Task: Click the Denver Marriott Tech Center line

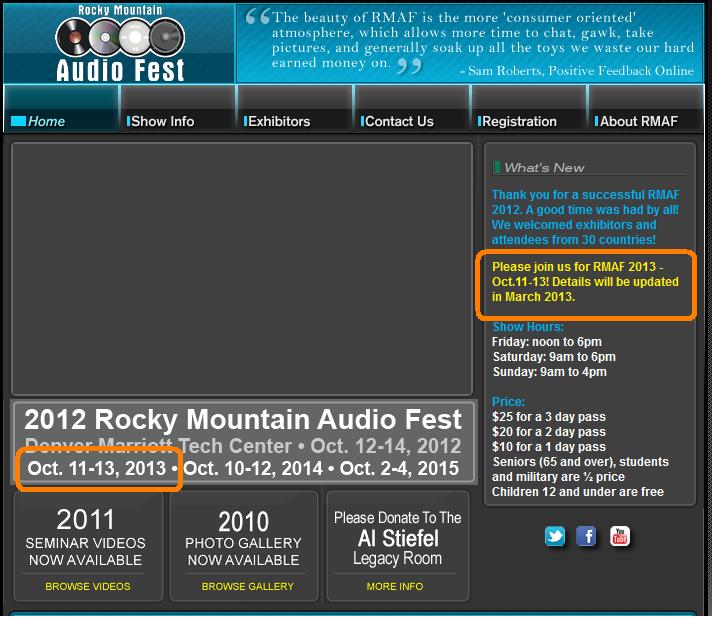Action: tap(243, 446)
